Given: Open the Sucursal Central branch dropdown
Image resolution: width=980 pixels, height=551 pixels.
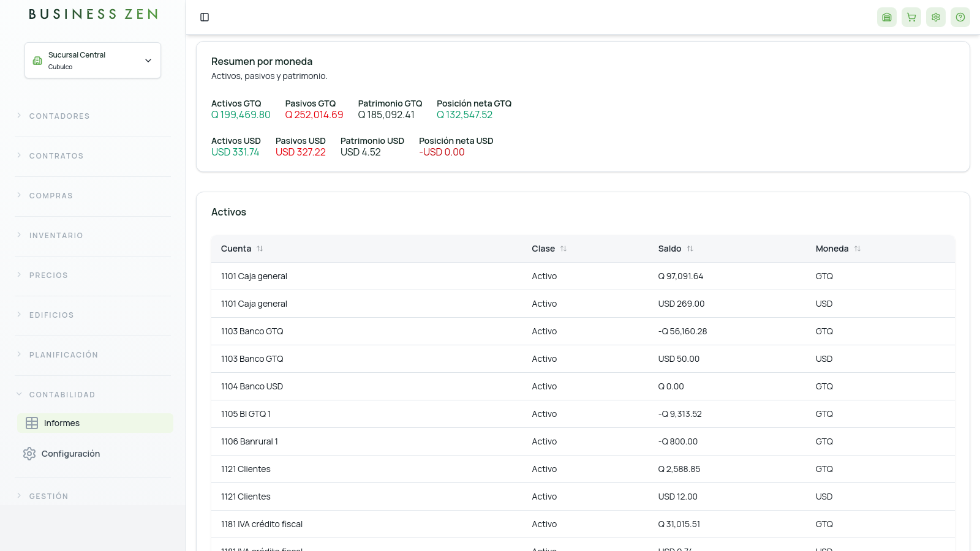Looking at the screenshot, I should 92,60.
